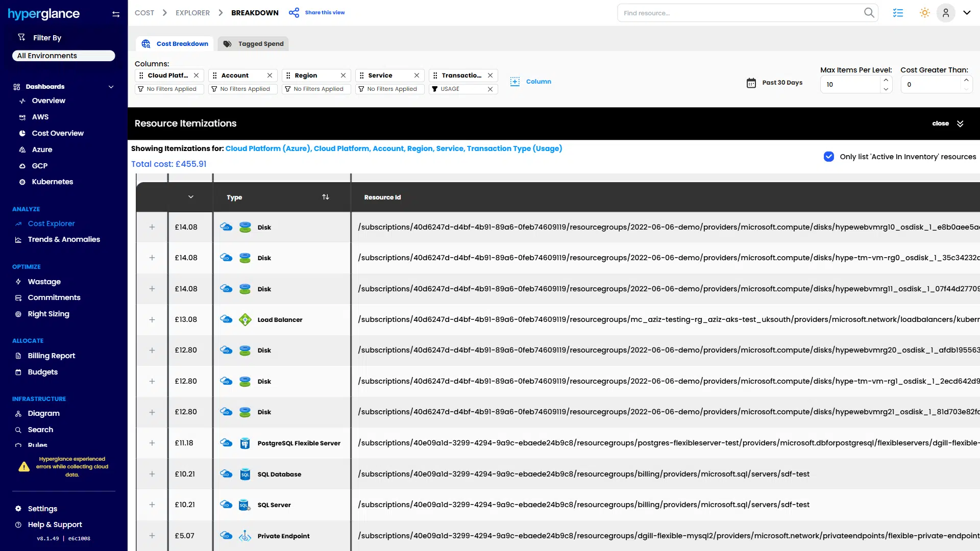Image resolution: width=980 pixels, height=551 pixels.
Task: Expand the first £14.08 Disk row
Action: point(152,227)
